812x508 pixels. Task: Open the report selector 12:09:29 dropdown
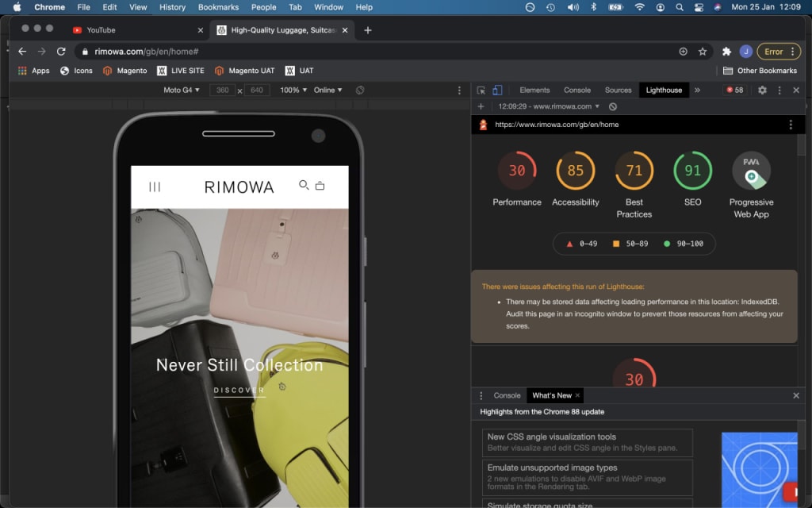tap(549, 106)
